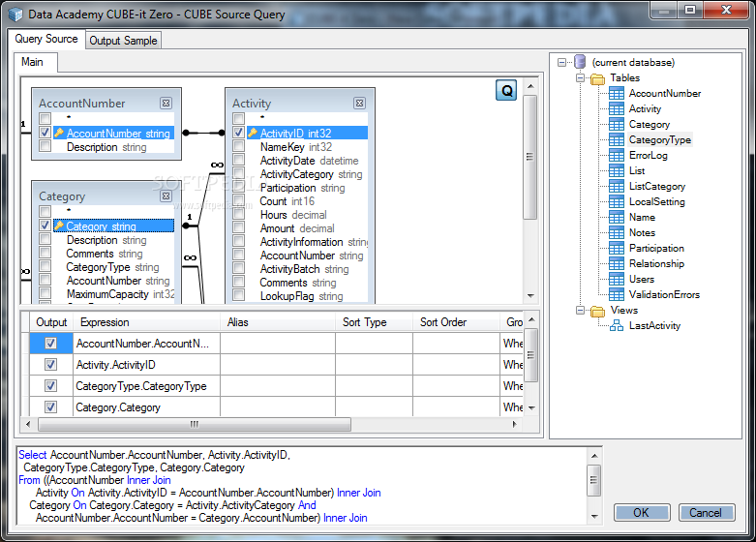Click the Tables folder icon
Viewport: 756px width, 542px height.
pos(598,78)
